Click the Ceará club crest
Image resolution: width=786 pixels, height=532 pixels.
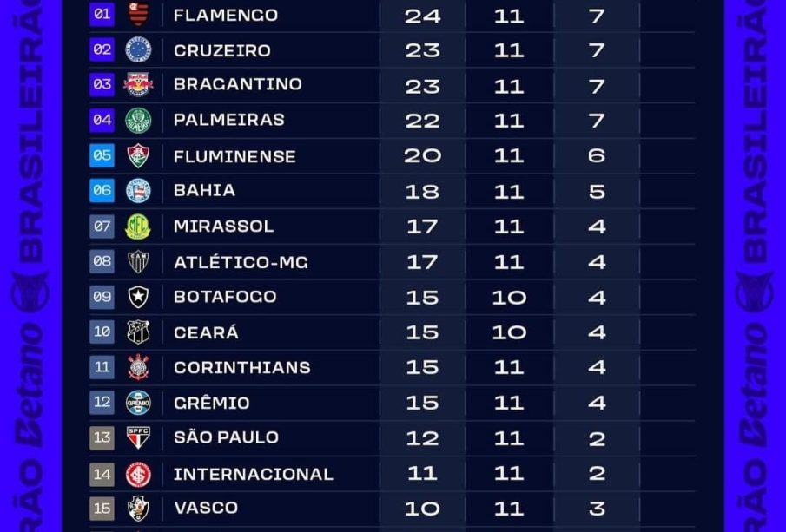pos(138,332)
